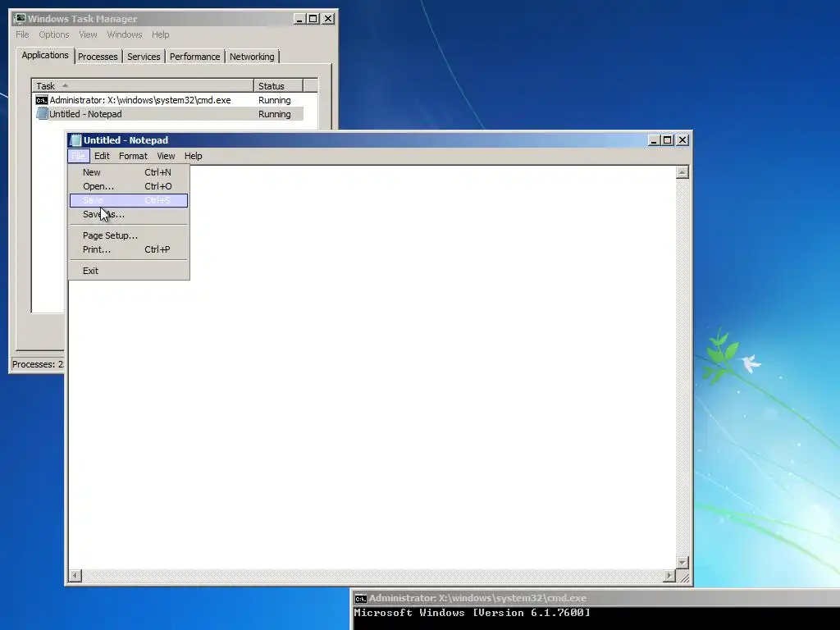Image resolution: width=840 pixels, height=630 pixels.
Task: Click the cmd window title bar icon
Action: (361, 598)
